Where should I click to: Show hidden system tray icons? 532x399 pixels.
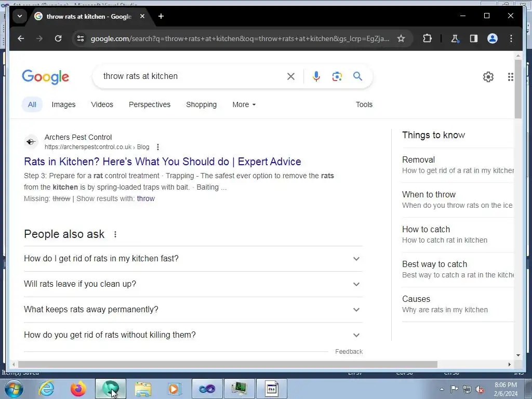click(442, 389)
